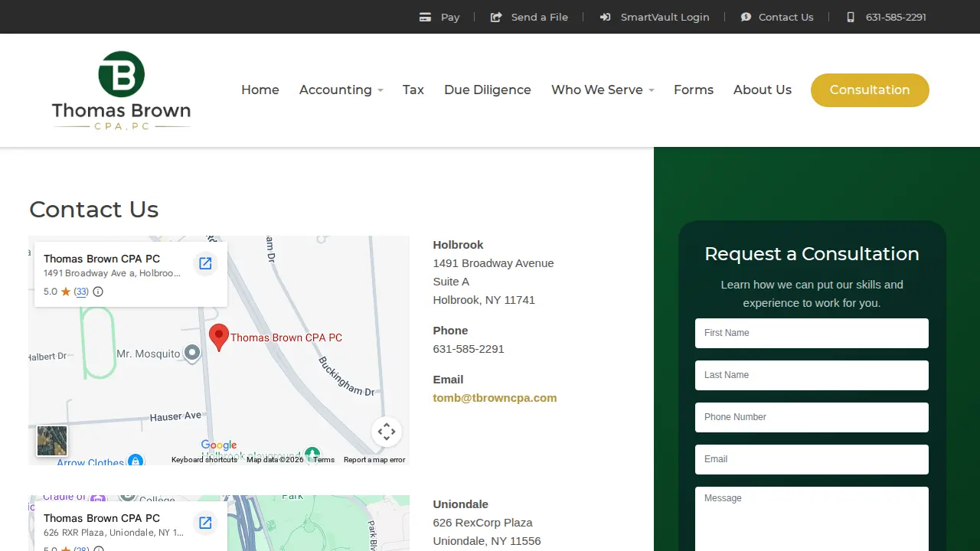The image size is (980, 551).
Task: Click the mobile phone icon in top bar
Action: click(851, 17)
